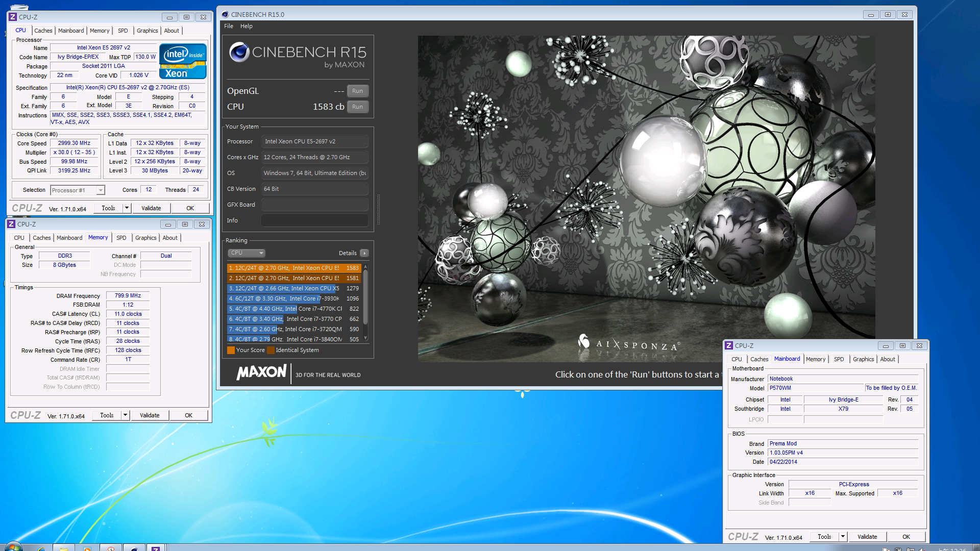Click OK in top-left CPU-Z window

tap(190, 208)
